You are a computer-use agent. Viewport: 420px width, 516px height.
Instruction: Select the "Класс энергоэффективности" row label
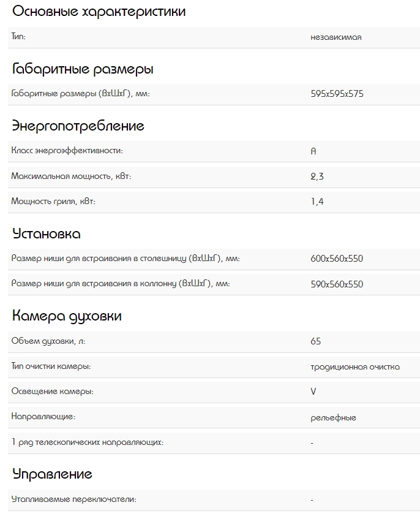(67, 150)
